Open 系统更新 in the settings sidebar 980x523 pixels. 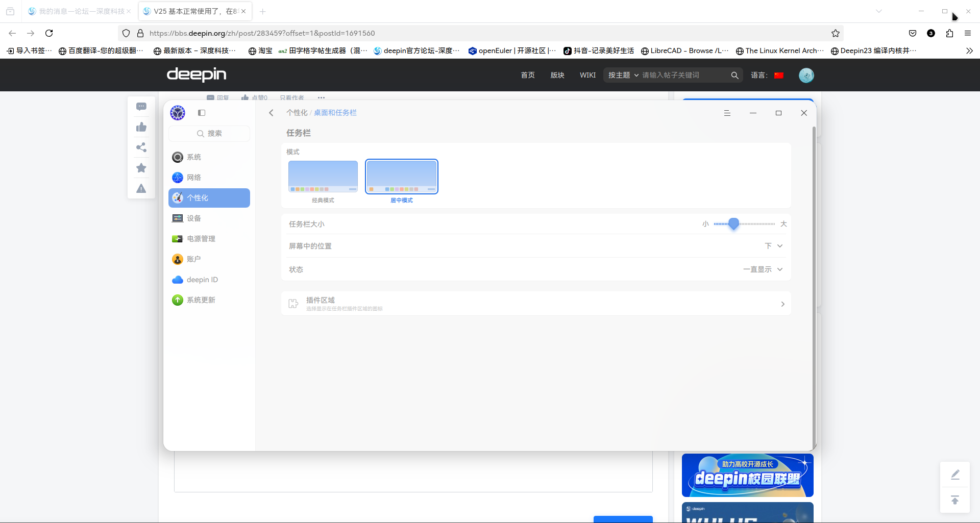[x=209, y=300]
